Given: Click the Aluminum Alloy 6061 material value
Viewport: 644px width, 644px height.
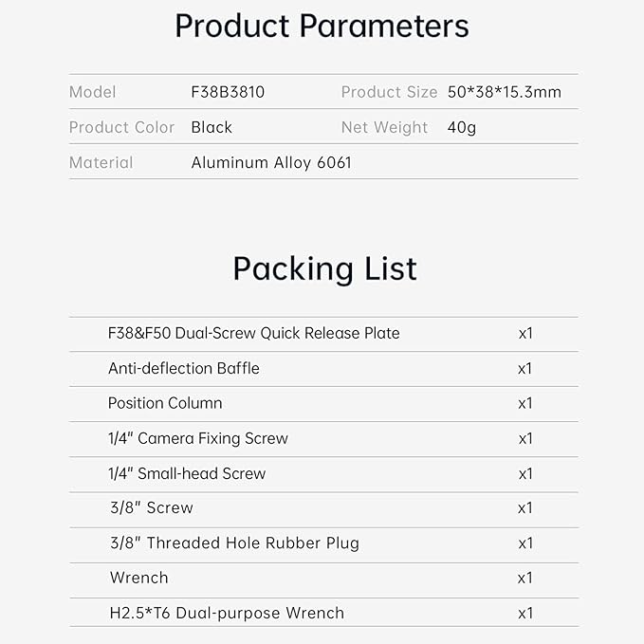Looking at the screenshot, I should tap(271, 162).
